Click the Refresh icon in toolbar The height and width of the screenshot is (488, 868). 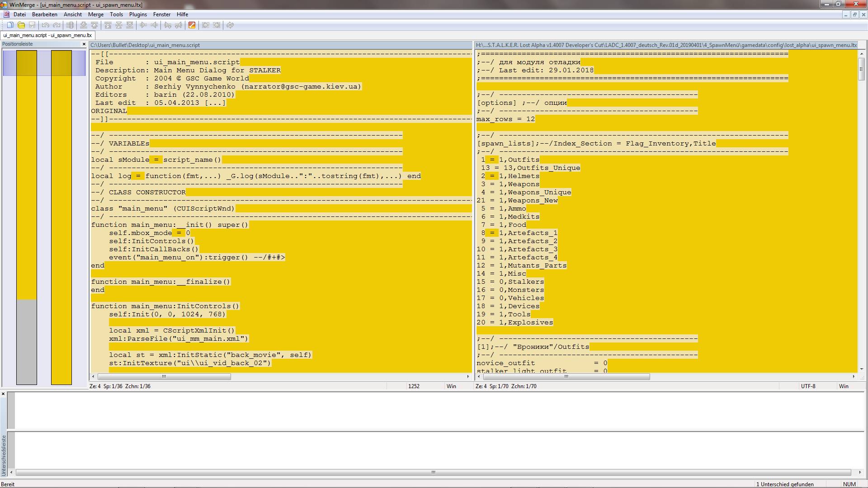230,25
